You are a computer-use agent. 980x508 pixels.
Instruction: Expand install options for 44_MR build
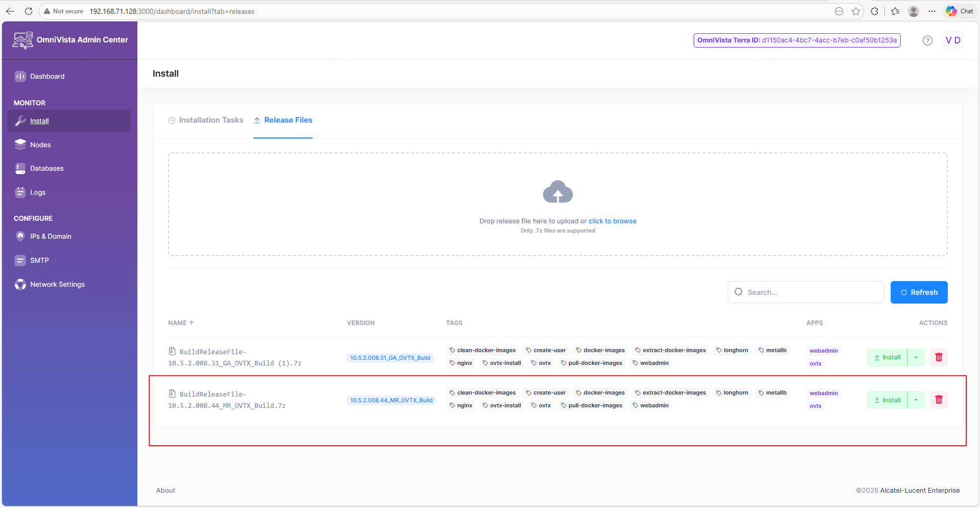pos(916,400)
